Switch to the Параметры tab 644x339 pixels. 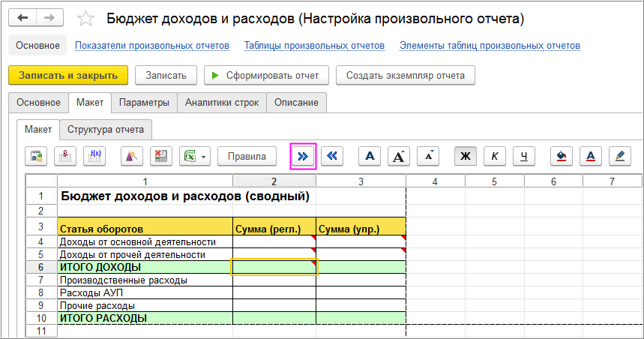[x=144, y=103]
